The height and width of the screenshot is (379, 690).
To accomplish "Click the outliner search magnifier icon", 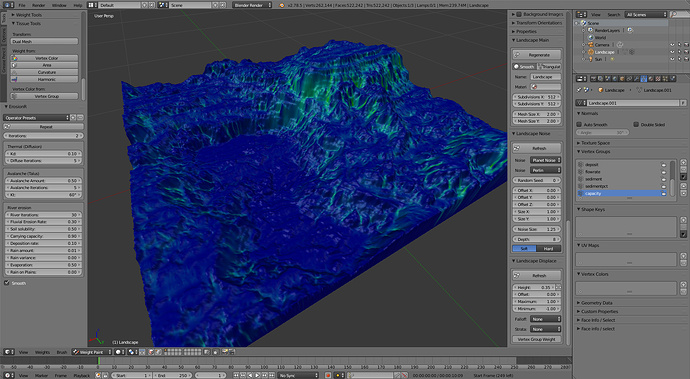I will pyautogui.click(x=674, y=15).
